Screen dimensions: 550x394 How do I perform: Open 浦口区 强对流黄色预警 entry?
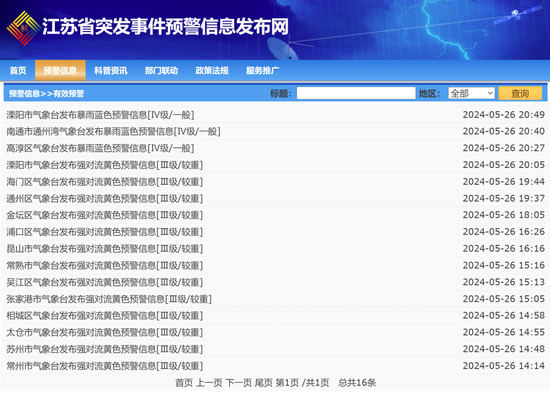click(x=105, y=232)
